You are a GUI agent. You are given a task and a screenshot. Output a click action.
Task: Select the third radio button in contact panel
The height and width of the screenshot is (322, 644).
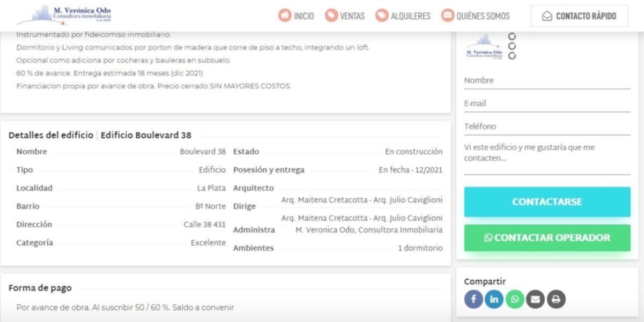[x=512, y=56]
